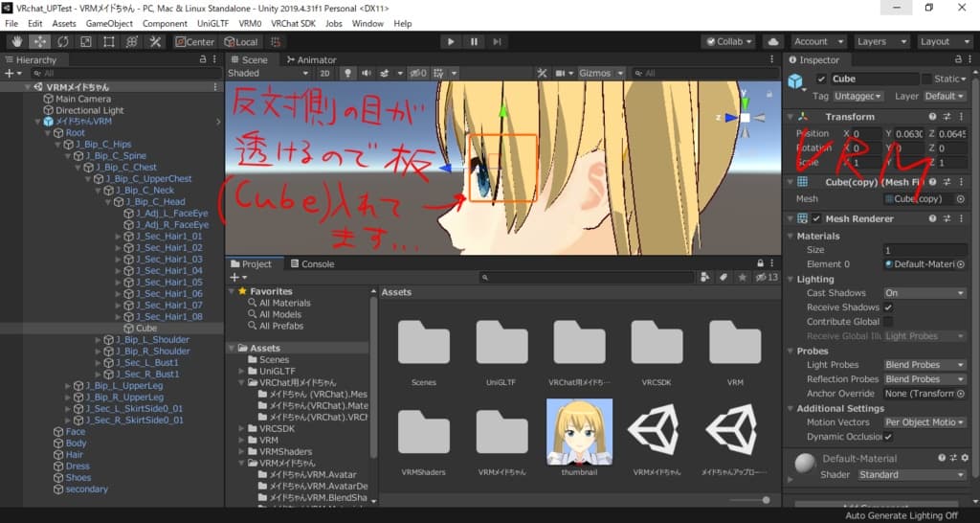Lock the Inspector panel
Viewport: 980px width, 523px height.
click(x=958, y=59)
